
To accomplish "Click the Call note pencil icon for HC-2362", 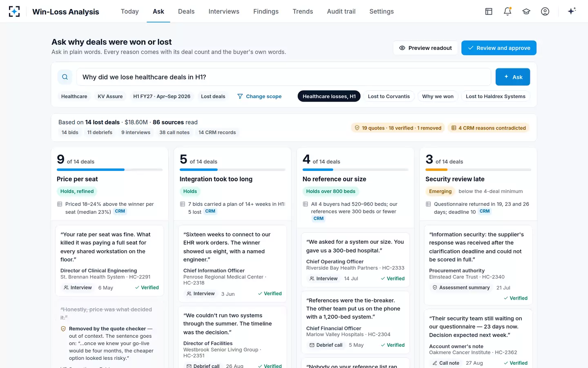I will [435, 363].
